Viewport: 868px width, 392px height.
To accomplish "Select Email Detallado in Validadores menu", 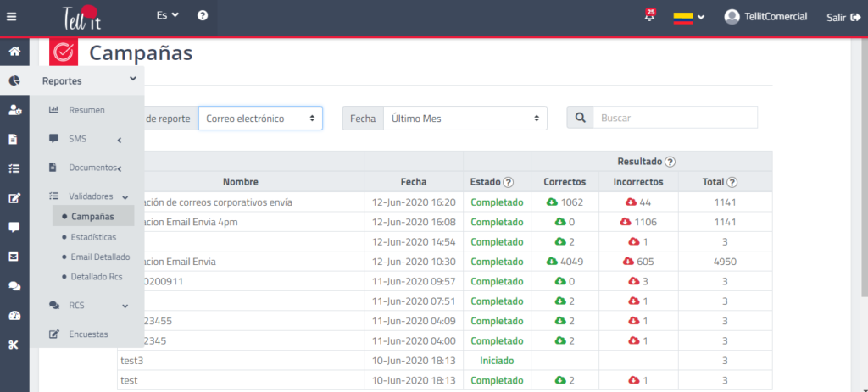I will tap(100, 257).
